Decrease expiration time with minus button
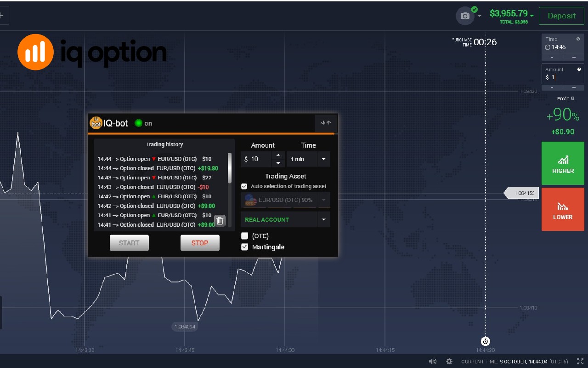The width and height of the screenshot is (588, 368). coord(552,57)
